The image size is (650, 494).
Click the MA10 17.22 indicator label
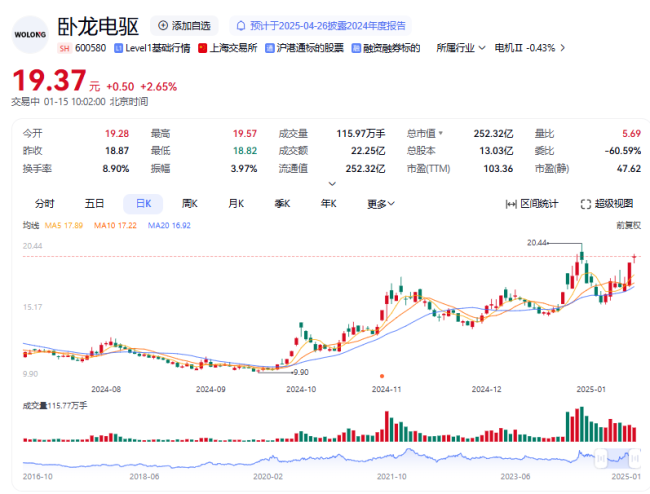click(x=115, y=225)
